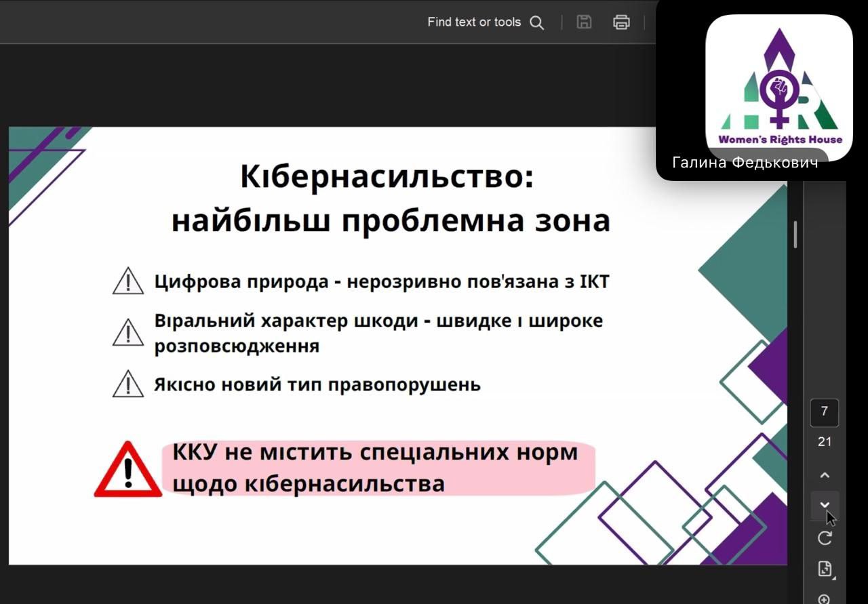Click the warning icon beside Цифрова природа
The image size is (868, 604).
(x=127, y=281)
